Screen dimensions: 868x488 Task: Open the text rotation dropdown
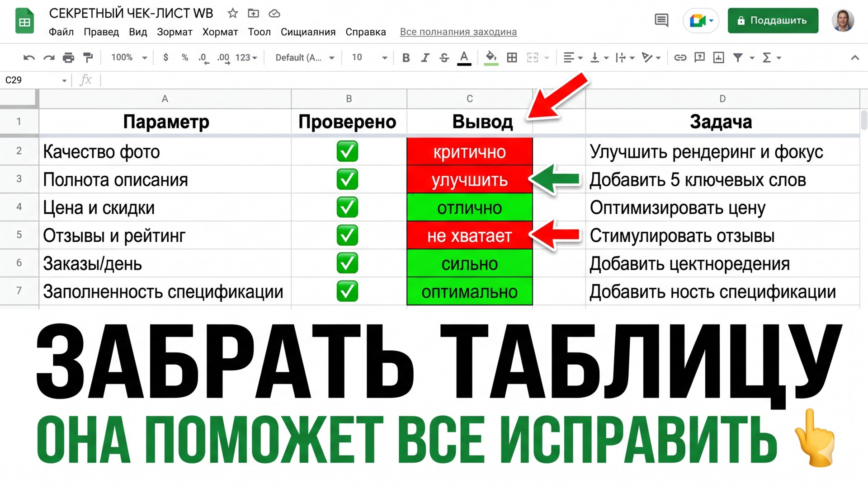point(651,57)
